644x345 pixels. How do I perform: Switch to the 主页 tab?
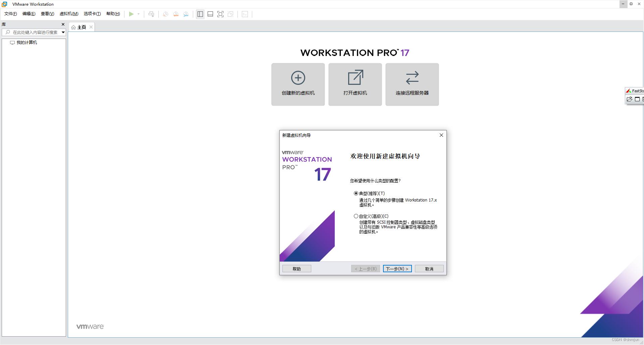pyautogui.click(x=82, y=27)
